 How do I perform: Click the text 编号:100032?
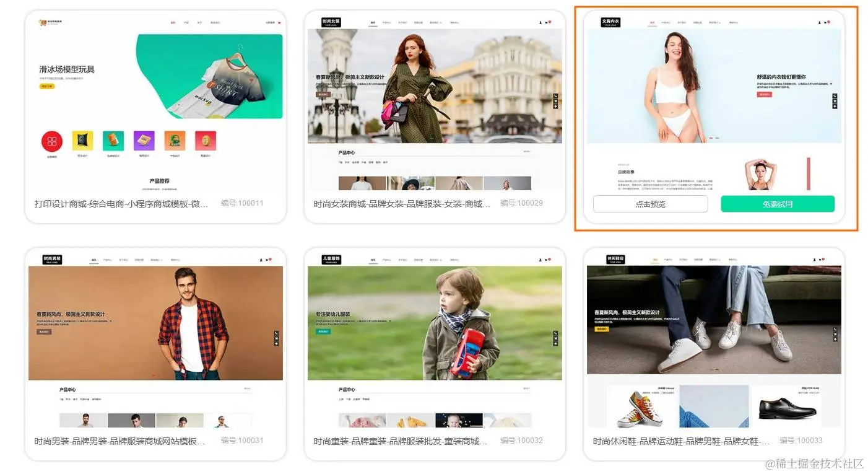point(521,441)
